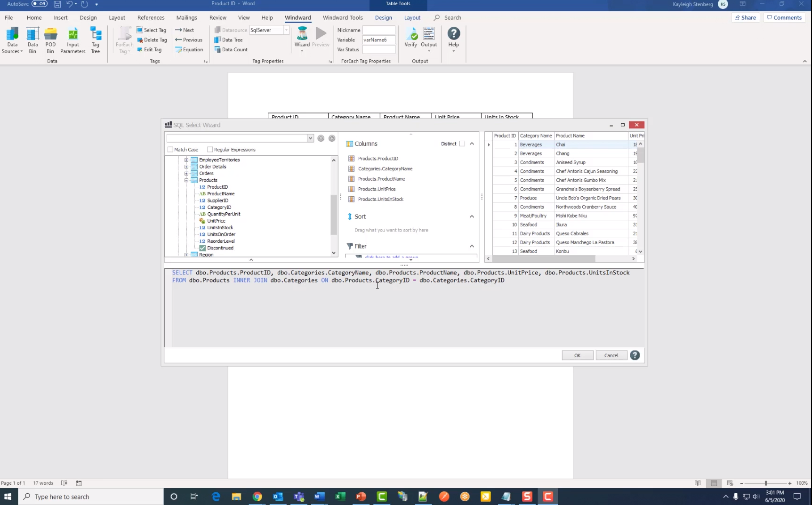
Task: Save the document from the quick access toolbar
Action: [x=57, y=4]
